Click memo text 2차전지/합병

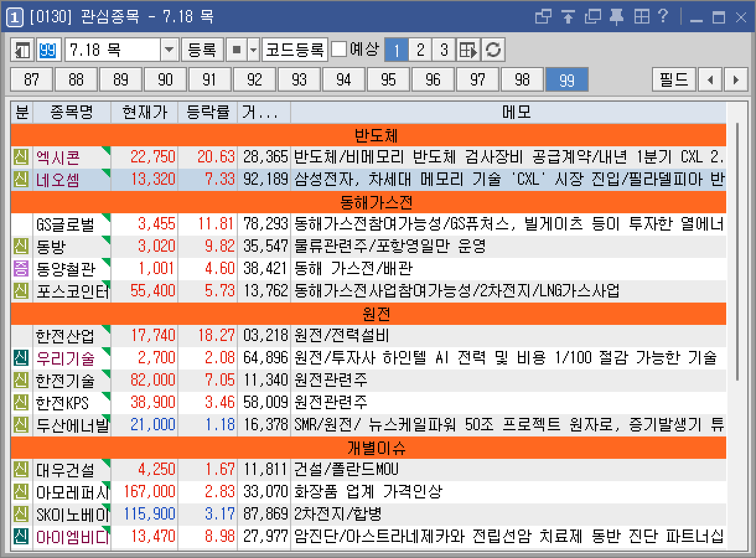pyautogui.click(x=338, y=514)
